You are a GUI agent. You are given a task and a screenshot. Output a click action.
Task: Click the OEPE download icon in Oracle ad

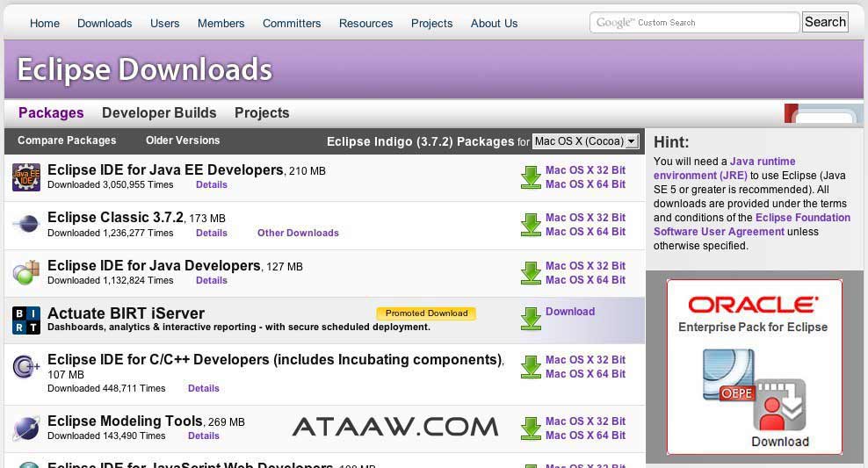coord(754,390)
